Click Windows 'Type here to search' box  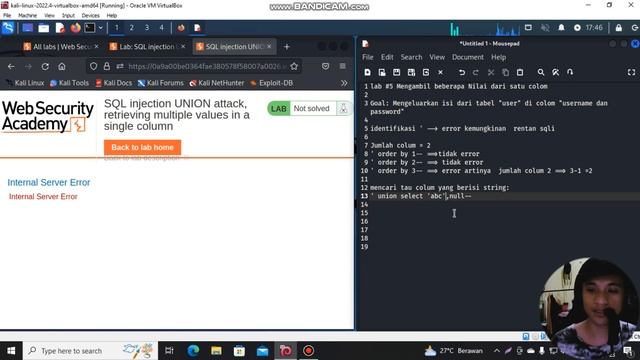(x=90, y=351)
